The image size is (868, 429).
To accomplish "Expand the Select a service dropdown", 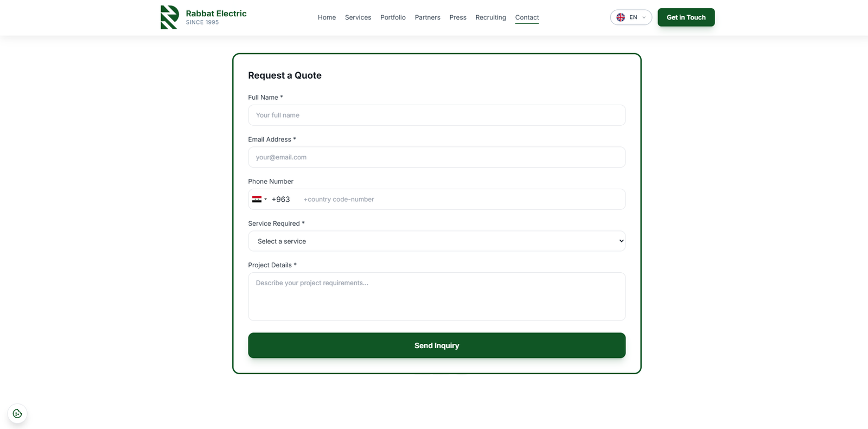I will click(x=437, y=241).
